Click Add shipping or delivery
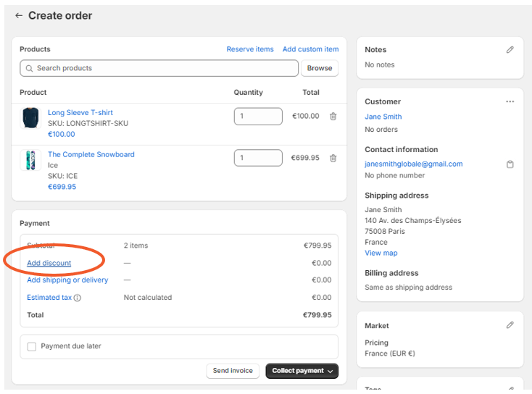This screenshot has width=532, height=394. 67,280
